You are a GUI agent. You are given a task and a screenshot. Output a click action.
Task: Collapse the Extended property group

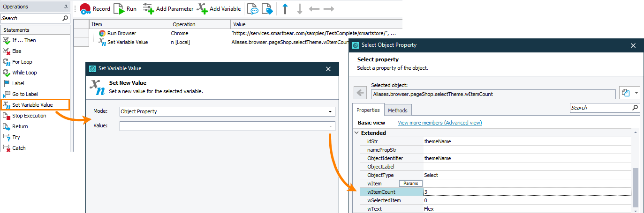[357, 133]
